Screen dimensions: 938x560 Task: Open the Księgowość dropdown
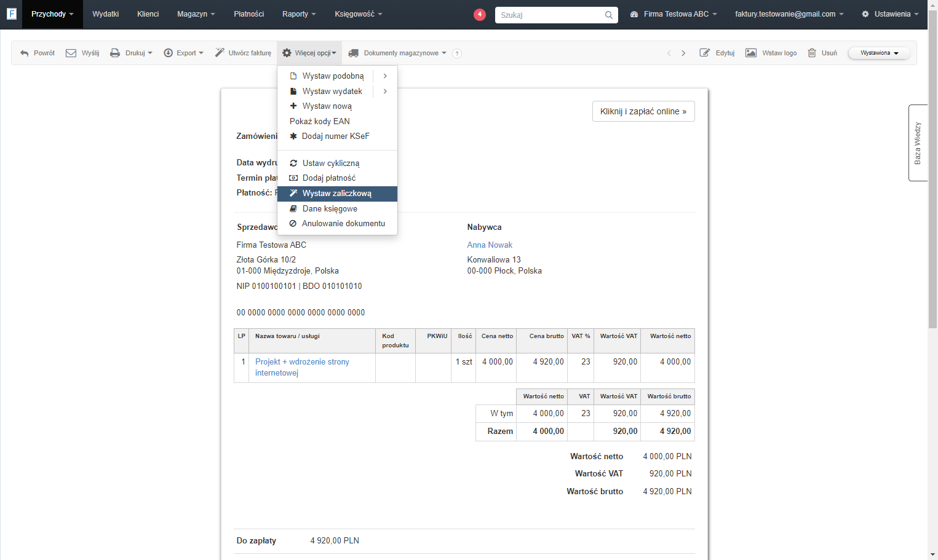[x=359, y=14]
